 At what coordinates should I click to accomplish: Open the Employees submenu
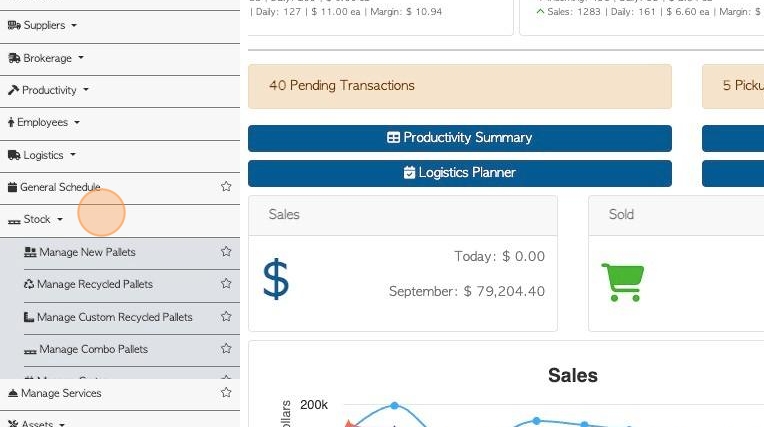(x=43, y=122)
